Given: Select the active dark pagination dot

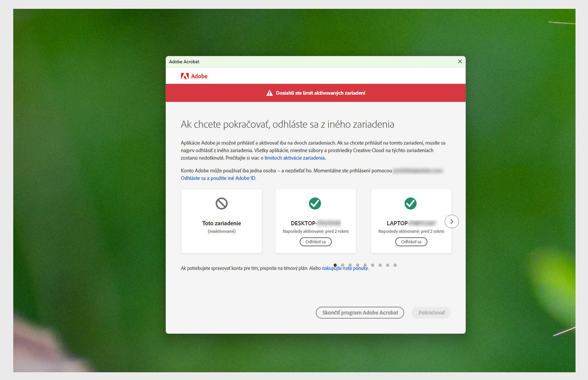Looking at the screenshot, I should pos(335,265).
